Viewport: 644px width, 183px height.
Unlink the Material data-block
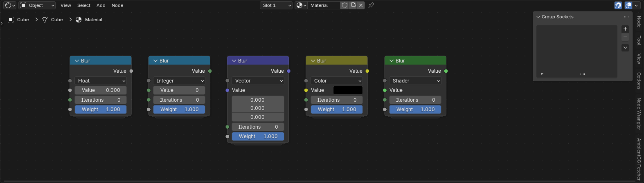[x=361, y=5]
